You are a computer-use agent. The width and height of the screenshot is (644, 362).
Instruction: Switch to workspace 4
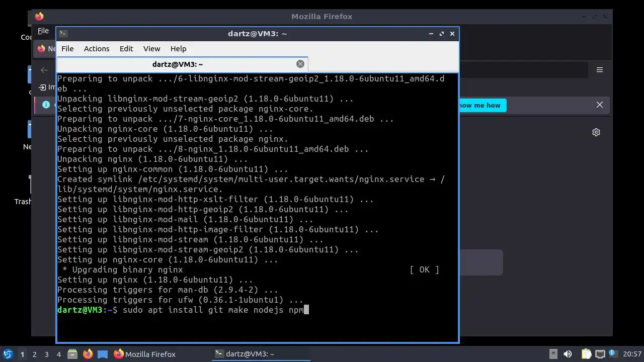(59, 354)
